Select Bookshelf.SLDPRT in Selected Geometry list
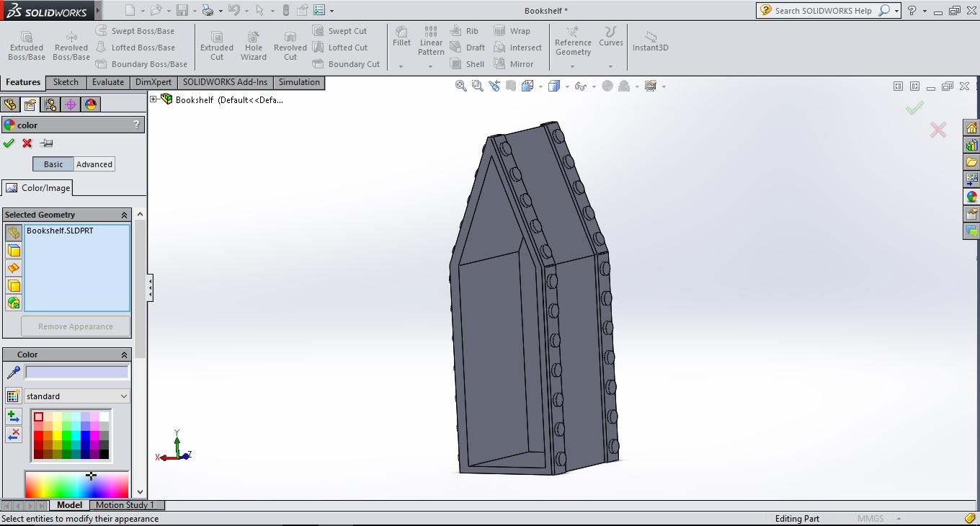This screenshot has height=526, width=980. (x=60, y=231)
